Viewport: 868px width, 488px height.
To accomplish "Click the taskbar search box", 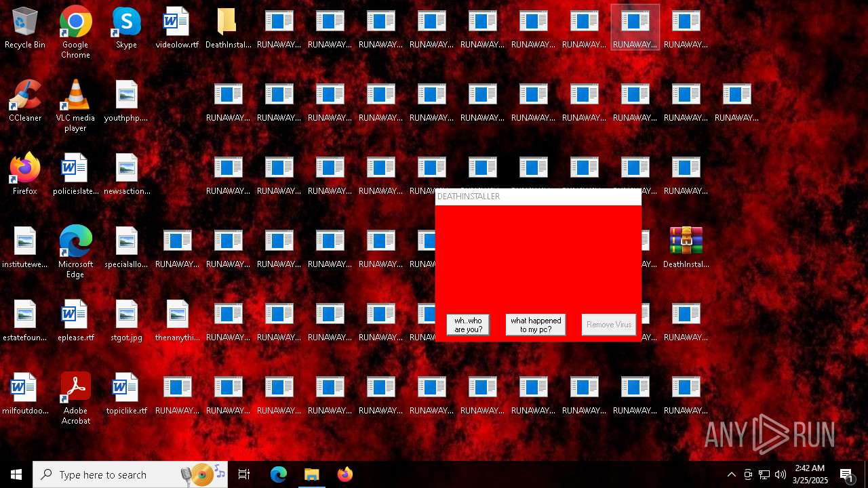I will click(x=130, y=474).
